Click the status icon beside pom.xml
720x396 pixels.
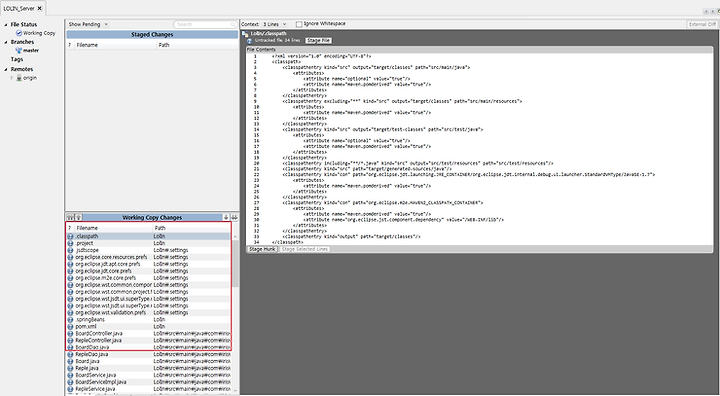coord(70,327)
